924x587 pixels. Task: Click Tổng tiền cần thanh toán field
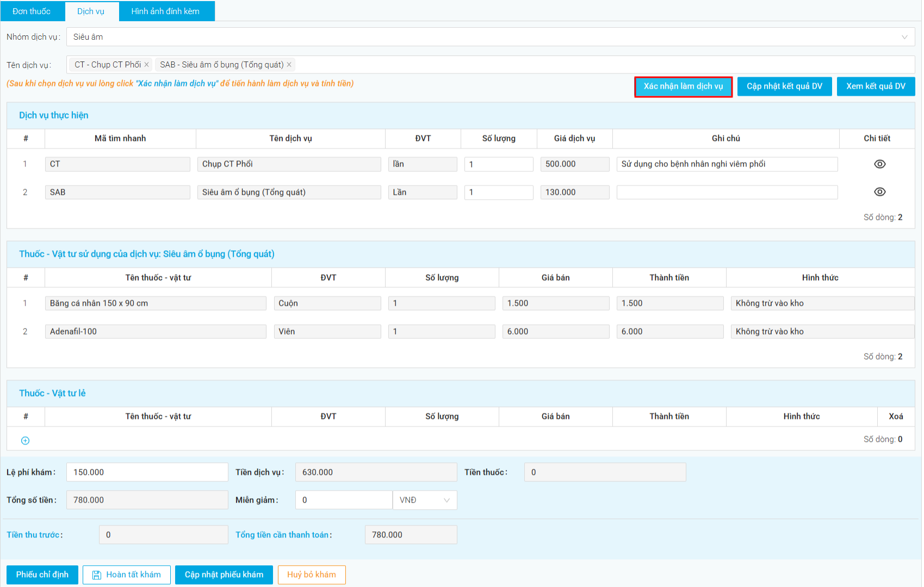point(411,535)
